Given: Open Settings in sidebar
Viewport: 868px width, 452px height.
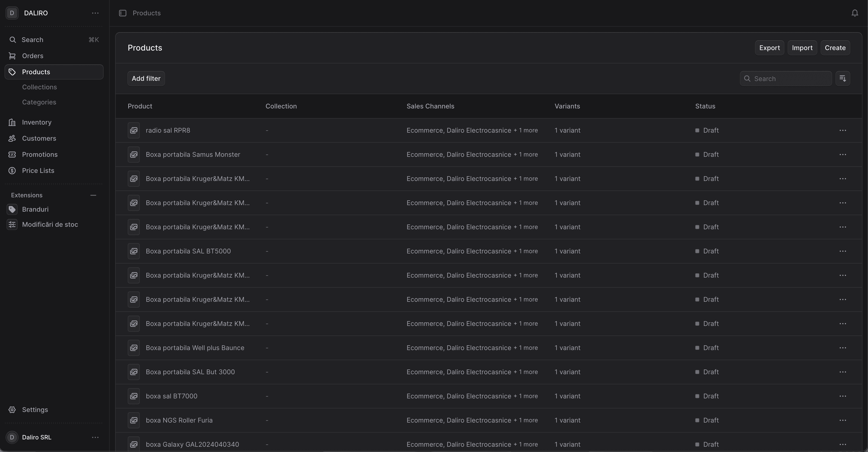Looking at the screenshot, I should 54,410.
